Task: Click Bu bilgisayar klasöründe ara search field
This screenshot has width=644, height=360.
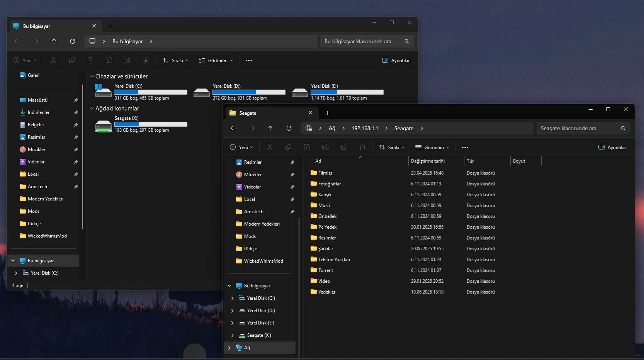Action: 367,41
